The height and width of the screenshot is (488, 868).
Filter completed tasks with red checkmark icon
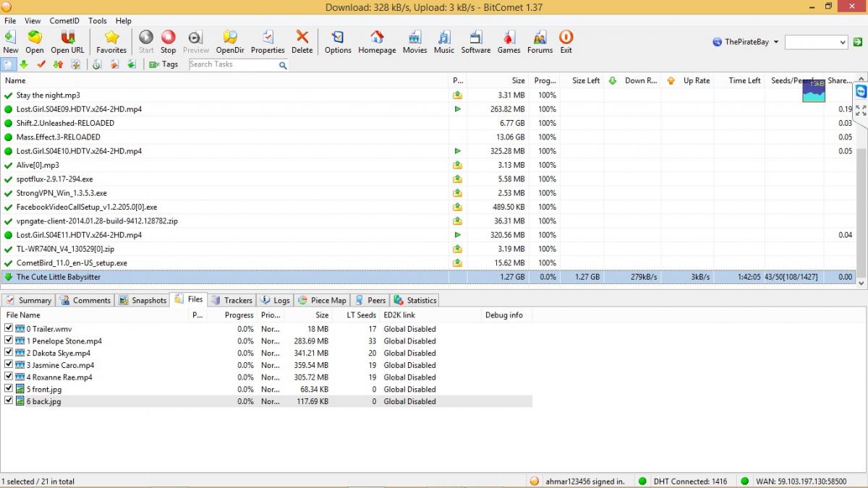(41, 64)
